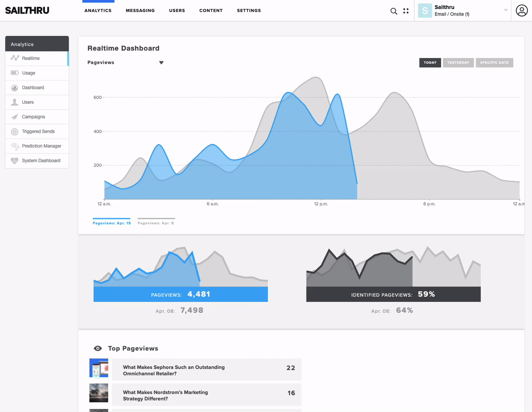Screen dimensions: 532x412
Task: Click the Triggered Sends target icon
Action: pos(15,132)
